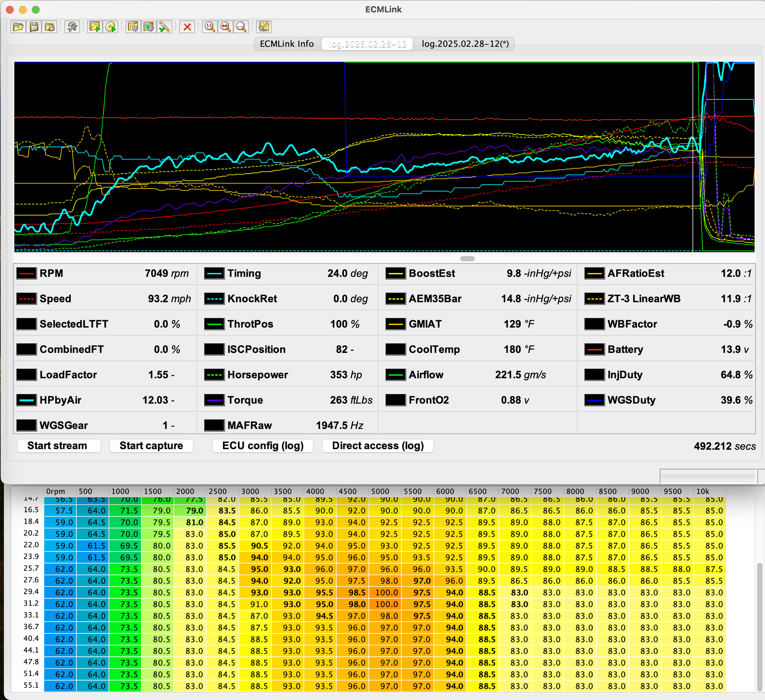The width and height of the screenshot is (765, 700).
Task: Click the 7000 column header in the table
Action: click(510, 492)
